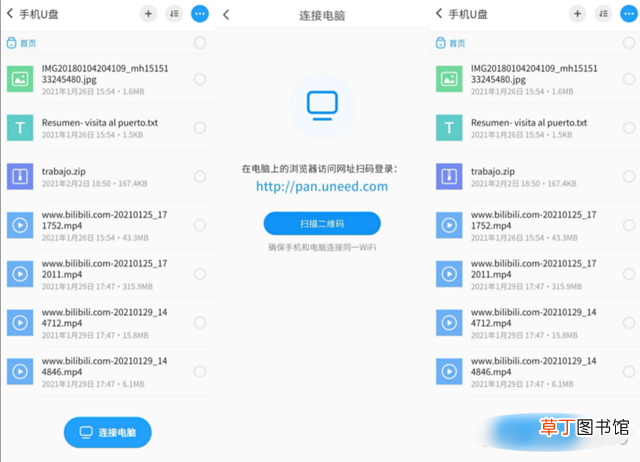Viewport: 640px width, 462px height.
Task: Play the 43.3MB video icon, left panel
Action: [20, 225]
